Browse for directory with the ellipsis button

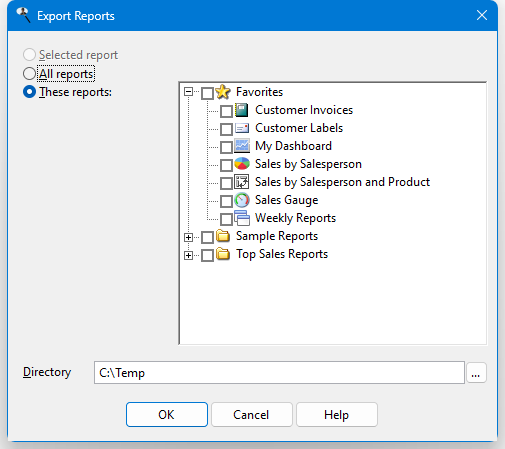pos(476,373)
